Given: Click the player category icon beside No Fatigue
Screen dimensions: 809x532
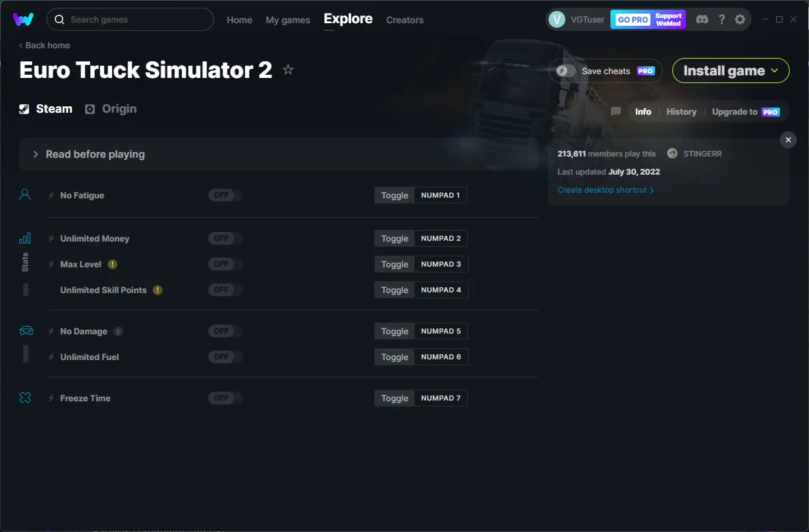Looking at the screenshot, I should [x=25, y=195].
